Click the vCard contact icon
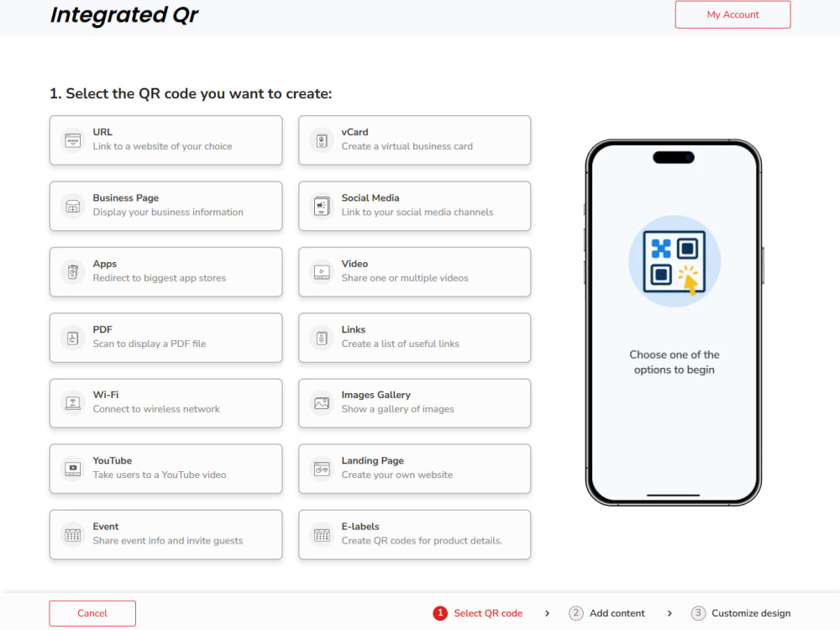Image resolution: width=840 pixels, height=630 pixels. [322, 140]
